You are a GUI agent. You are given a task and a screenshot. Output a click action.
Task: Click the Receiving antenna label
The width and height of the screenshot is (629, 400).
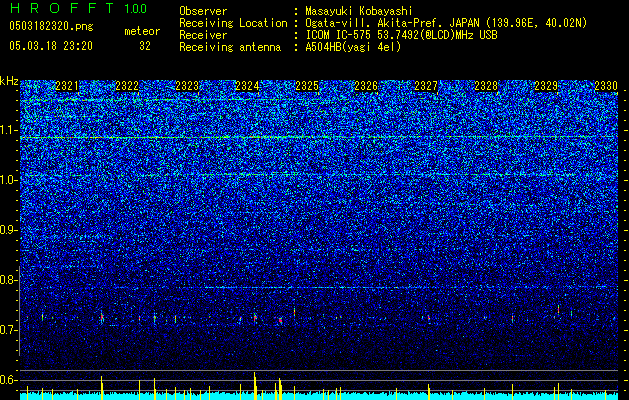(x=230, y=47)
